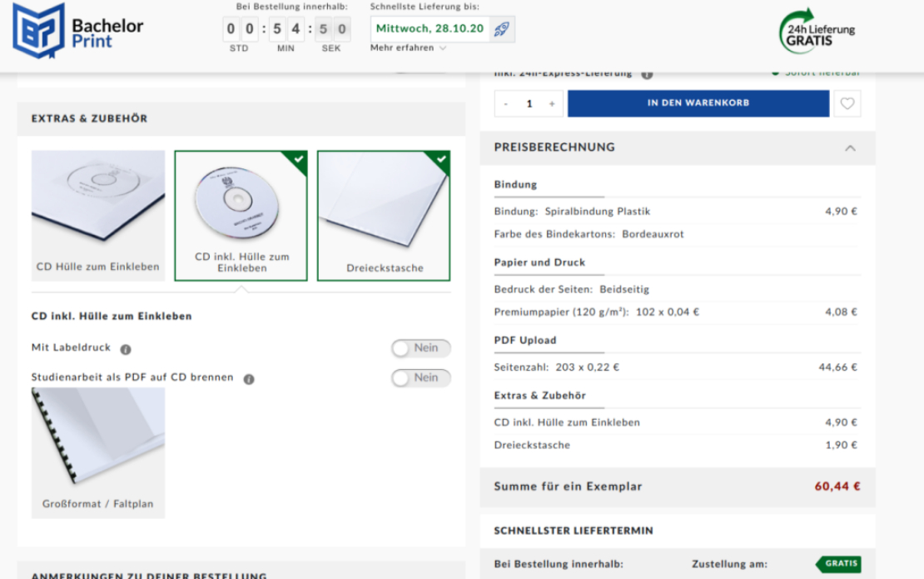Viewport: 924px width, 579px height.
Task: Deselect the Dreieckstasche option
Action: click(384, 215)
